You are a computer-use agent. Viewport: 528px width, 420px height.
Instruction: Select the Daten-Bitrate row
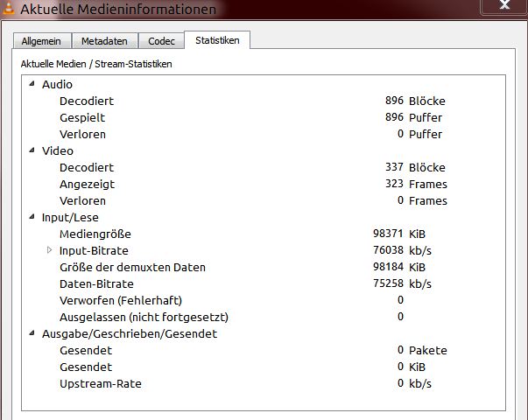264,284
